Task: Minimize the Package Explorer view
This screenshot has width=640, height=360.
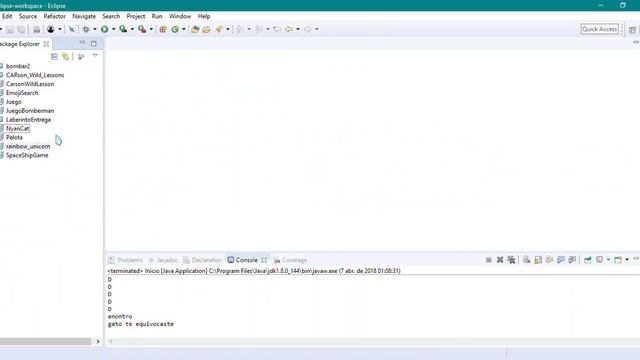Action: pos(82,43)
